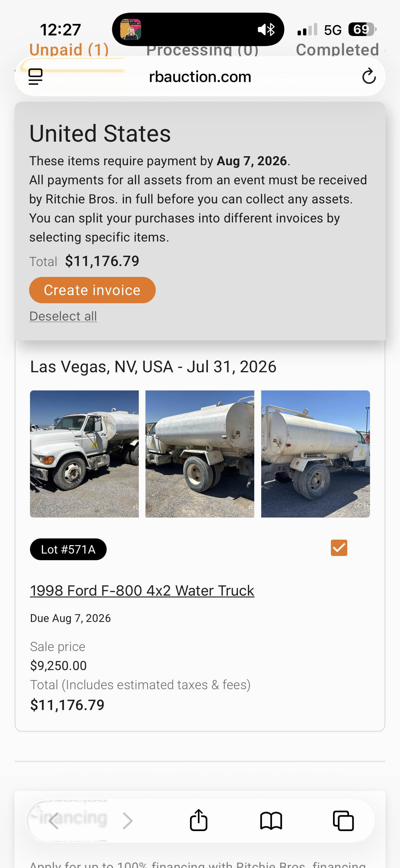The width and height of the screenshot is (400, 868).
Task: View the middle tank side photo
Action: (200, 454)
